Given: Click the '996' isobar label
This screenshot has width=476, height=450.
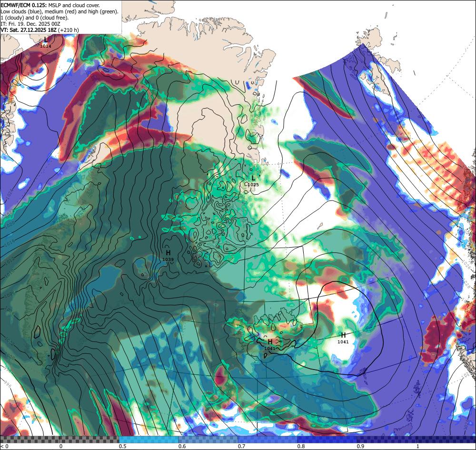Looking at the screenshot, I should point(8,385).
